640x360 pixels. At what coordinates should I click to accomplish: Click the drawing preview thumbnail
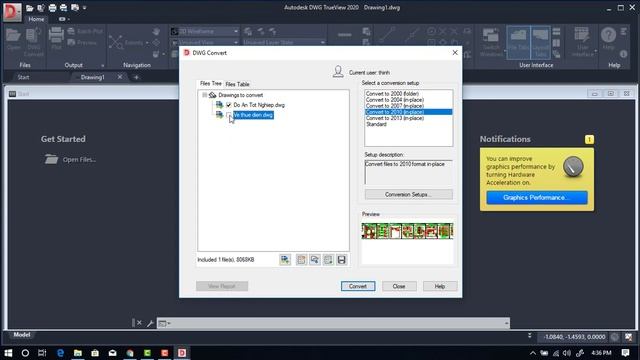[407, 231]
